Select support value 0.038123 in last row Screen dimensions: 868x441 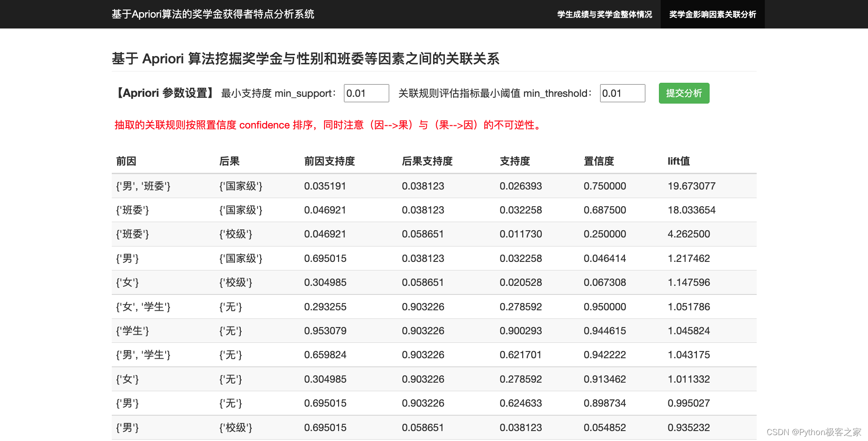tap(521, 427)
